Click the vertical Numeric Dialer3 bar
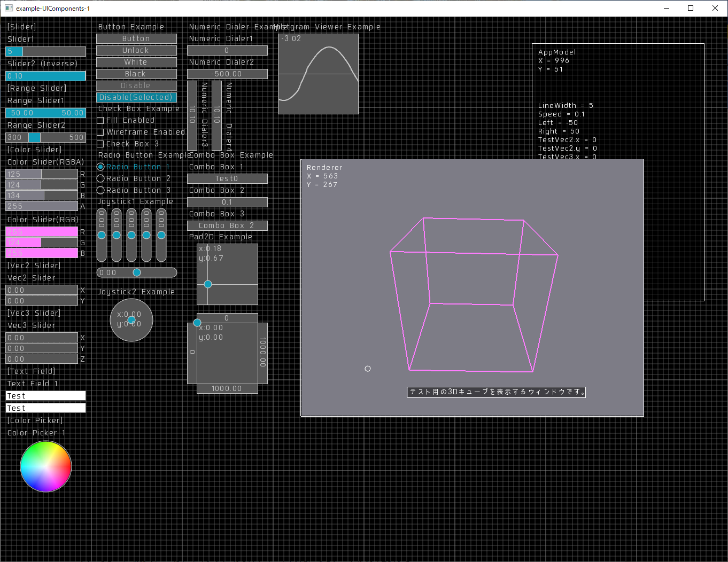728x562 pixels. pos(192,115)
